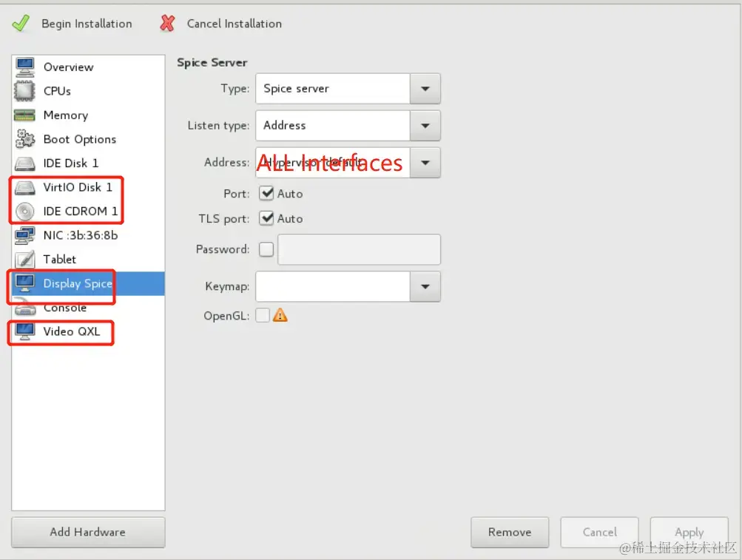
Task: Select the NIC :3b:36:8b row text
Action: [81, 235]
